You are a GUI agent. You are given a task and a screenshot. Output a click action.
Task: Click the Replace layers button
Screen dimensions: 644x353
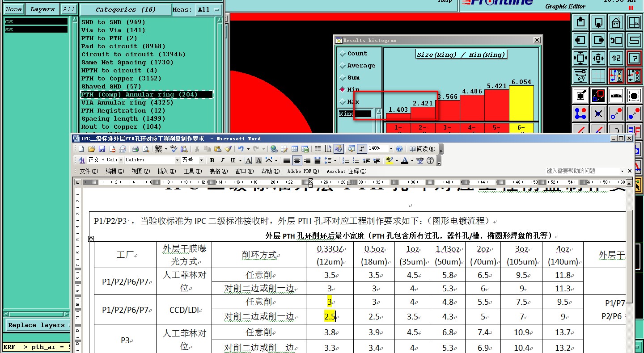[x=37, y=325]
